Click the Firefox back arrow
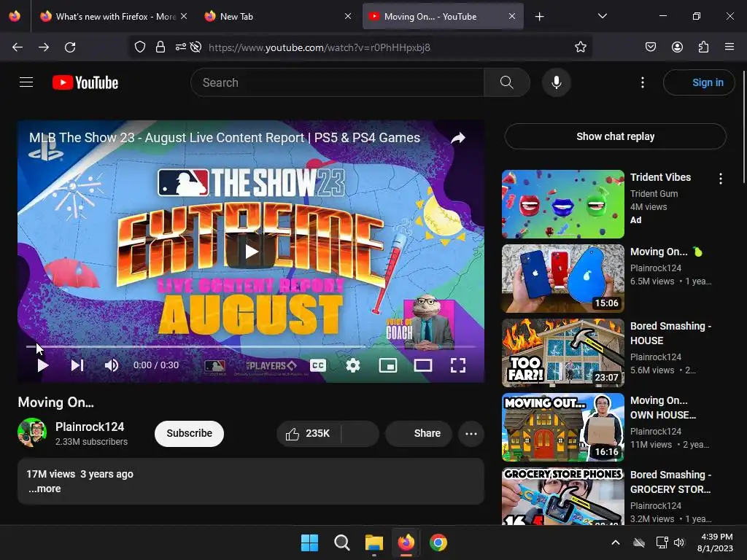The image size is (747, 560). [x=18, y=47]
